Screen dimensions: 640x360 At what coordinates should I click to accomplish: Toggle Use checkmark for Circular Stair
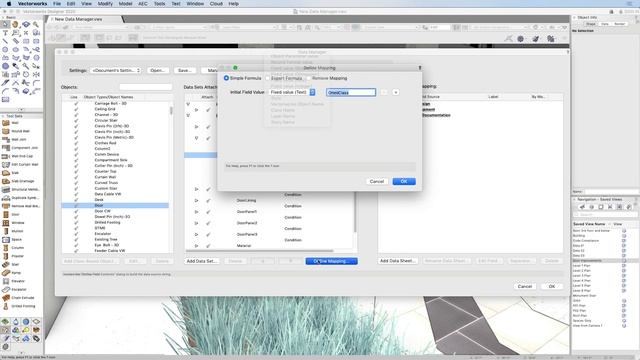pyautogui.click(x=76, y=120)
